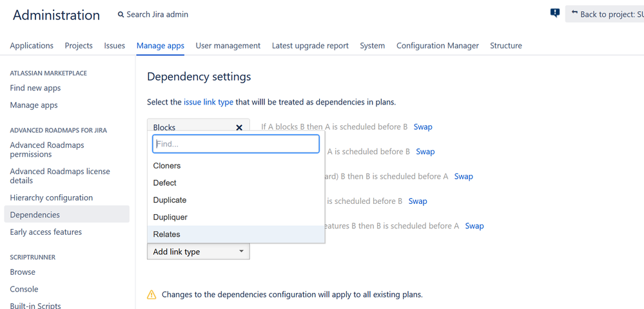Choose Dupliquer from the list
The height and width of the screenshot is (309, 644).
(x=236, y=217)
